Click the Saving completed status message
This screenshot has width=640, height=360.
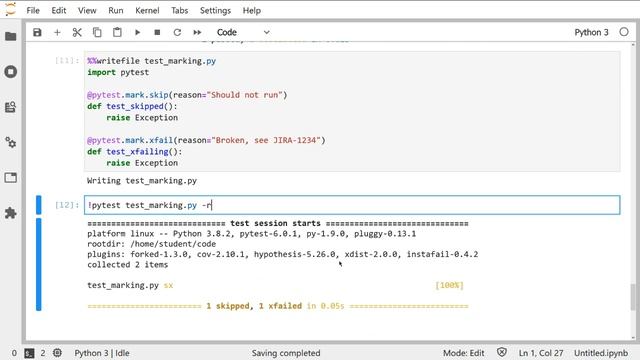tap(286, 353)
